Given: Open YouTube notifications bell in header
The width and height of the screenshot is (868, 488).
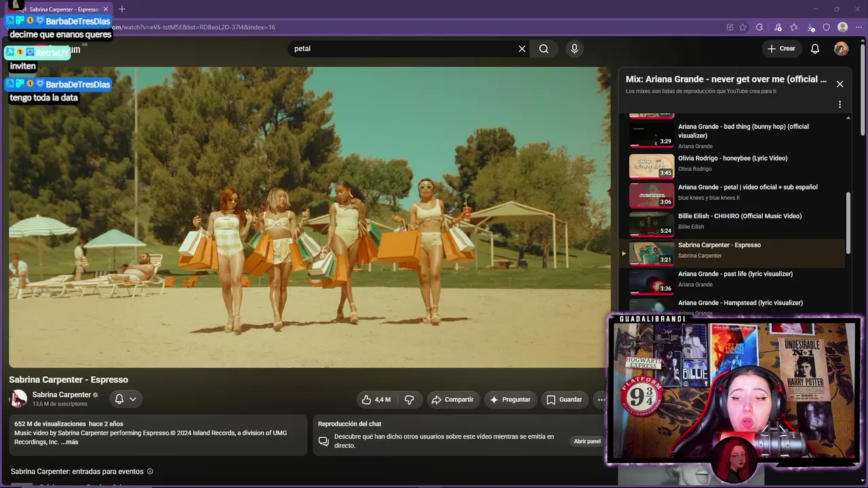Looking at the screenshot, I should pos(815,49).
